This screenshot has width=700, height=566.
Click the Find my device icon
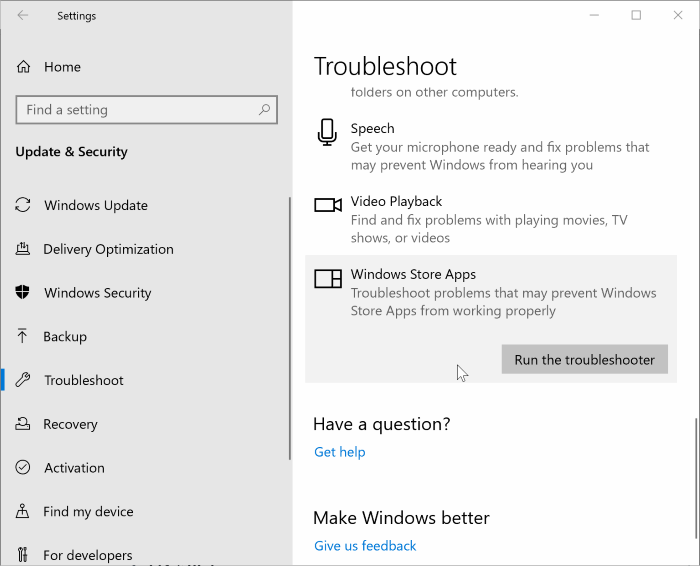pyautogui.click(x=22, y=511)
